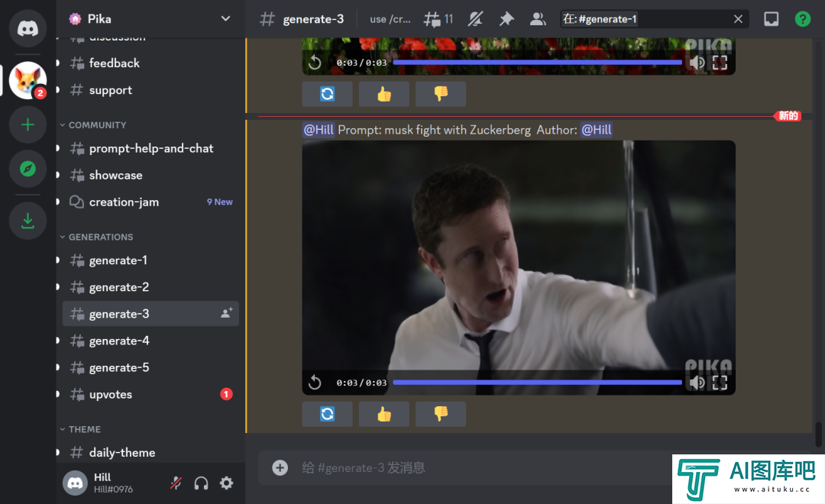This screenshot has width=825, height=504.
Task: Click the first @Hill mention
Action: 319,130
